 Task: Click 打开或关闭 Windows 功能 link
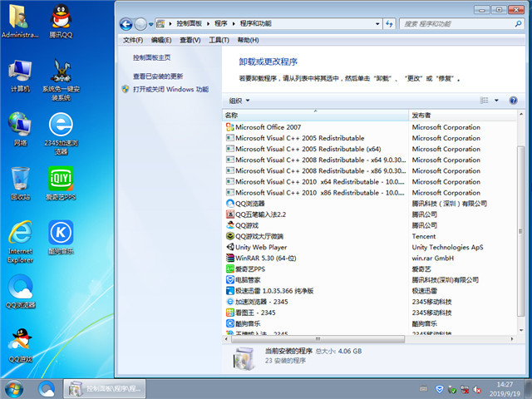point(170,89)
